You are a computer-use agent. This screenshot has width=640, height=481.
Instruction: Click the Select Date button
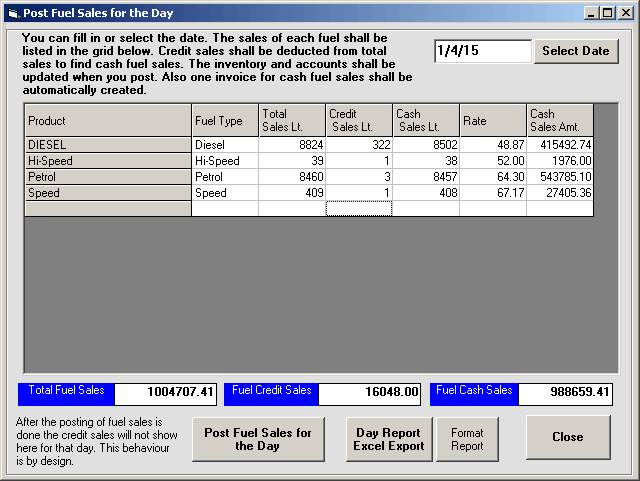tap(575, 51)
